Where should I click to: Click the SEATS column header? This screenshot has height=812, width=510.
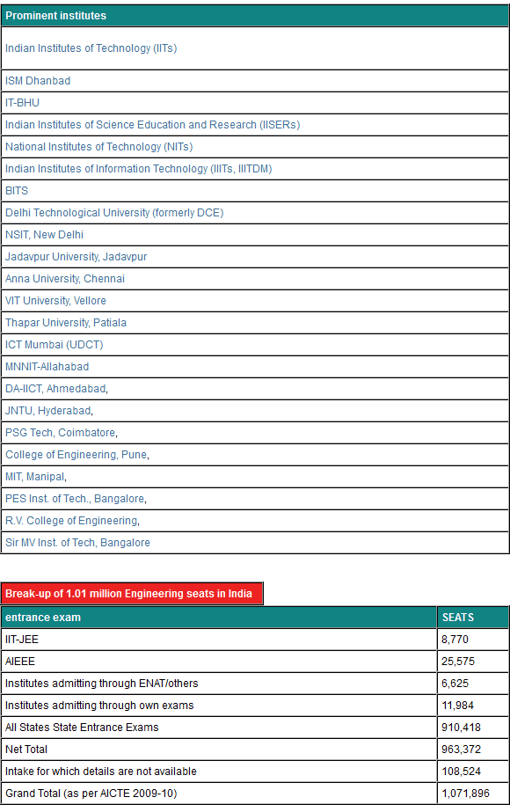[473, 618]
